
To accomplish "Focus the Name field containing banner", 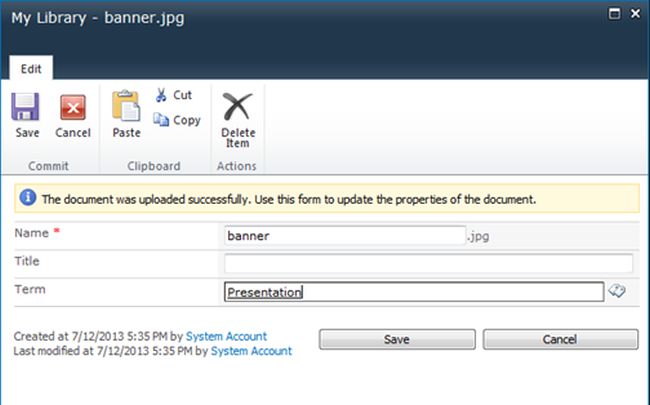I will pyautogui.click(x=345, y=236).
